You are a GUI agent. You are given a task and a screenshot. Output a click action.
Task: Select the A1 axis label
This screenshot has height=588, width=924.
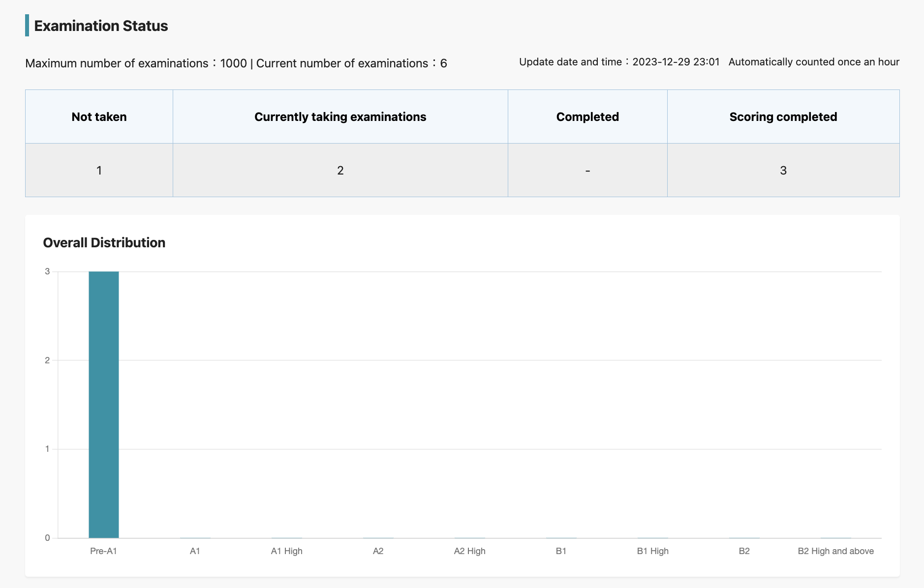195,551
